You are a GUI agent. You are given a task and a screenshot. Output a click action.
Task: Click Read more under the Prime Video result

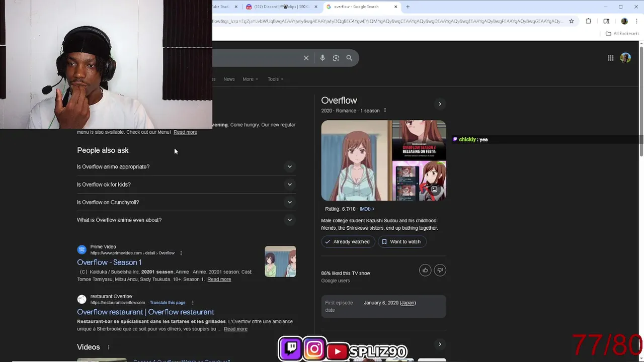click(x=219, y=280)
